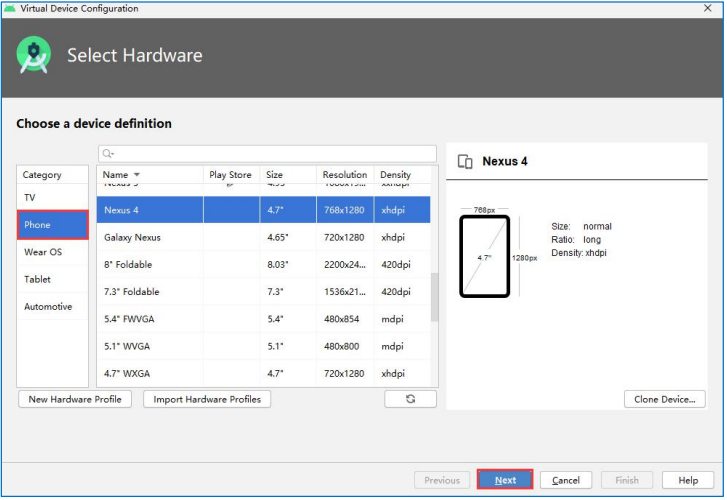Click the disabled Previous button
The width and height of the screenshot is (727, 500).
443,481
